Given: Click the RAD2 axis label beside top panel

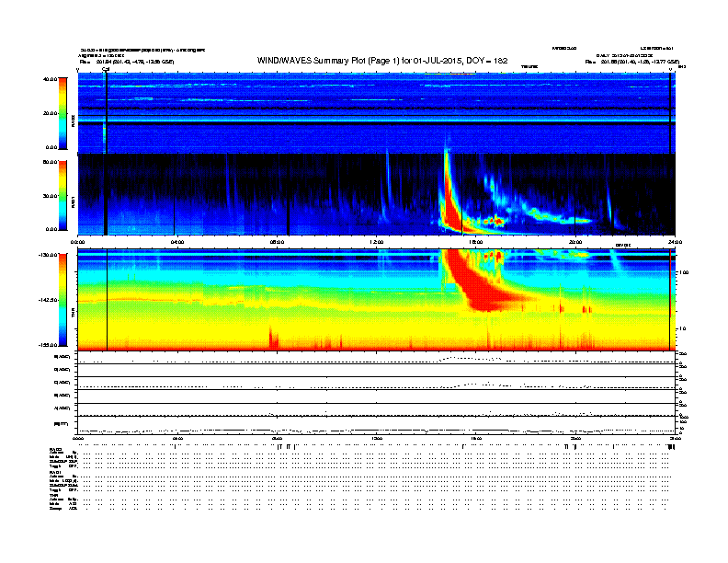Looking at the screenshot, I should [x=73, y=121].
